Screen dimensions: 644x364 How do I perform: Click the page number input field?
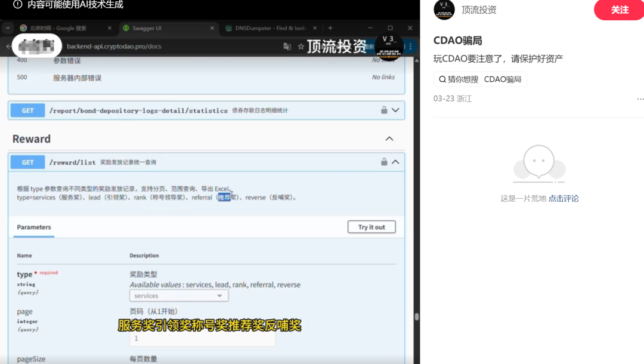pyautogui.click(x=203, y=338)
